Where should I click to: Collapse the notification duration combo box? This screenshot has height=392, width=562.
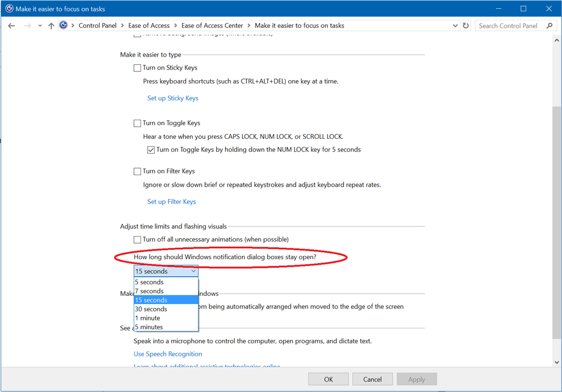[x=166, y=271]
